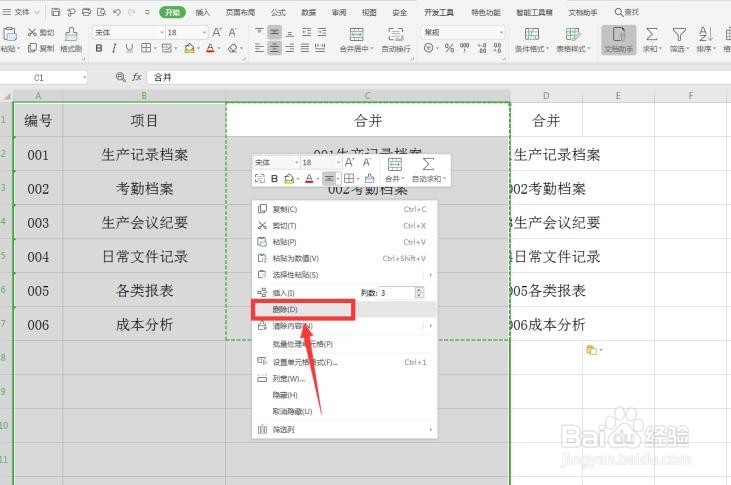The width and height of the screenshot is (731, 485).
Task: Apply ribbon red font color A
Action: 210,48
